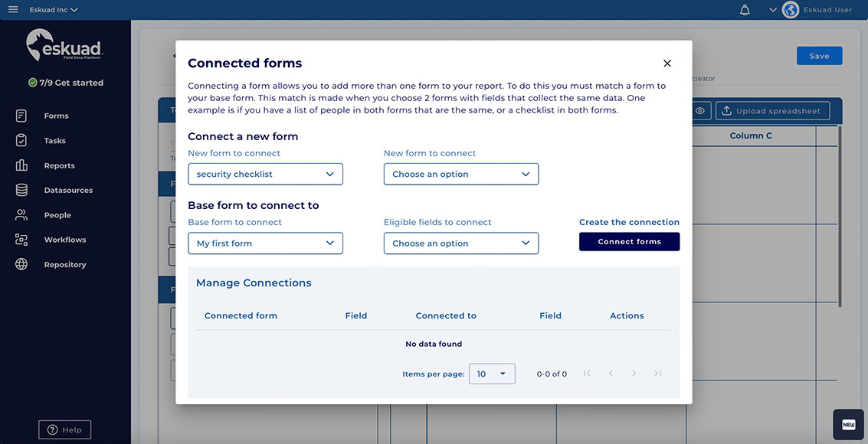Adjust items per page from 10
This screenshot has height=444, width=868.
[491, 374]
